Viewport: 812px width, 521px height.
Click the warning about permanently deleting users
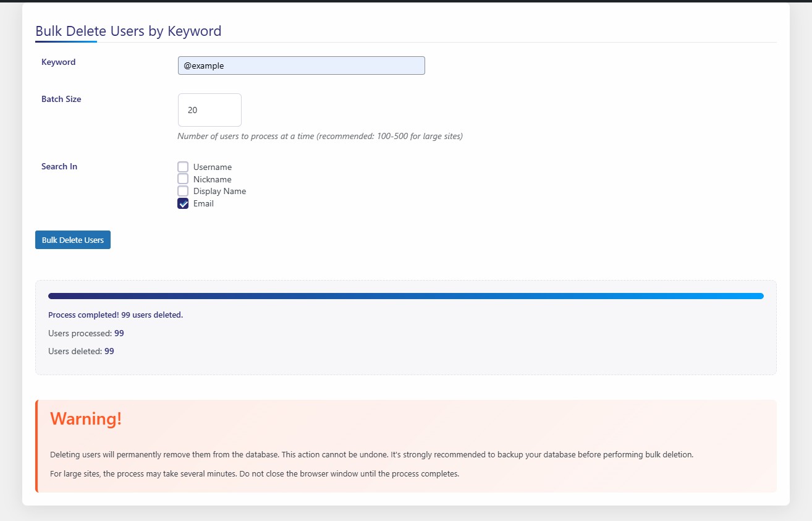coord(372,454)
